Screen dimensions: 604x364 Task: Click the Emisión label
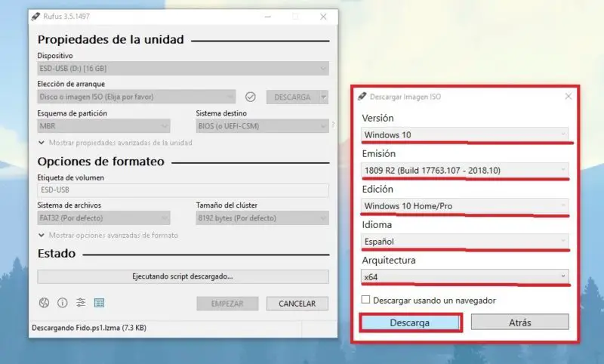[379, 154]
